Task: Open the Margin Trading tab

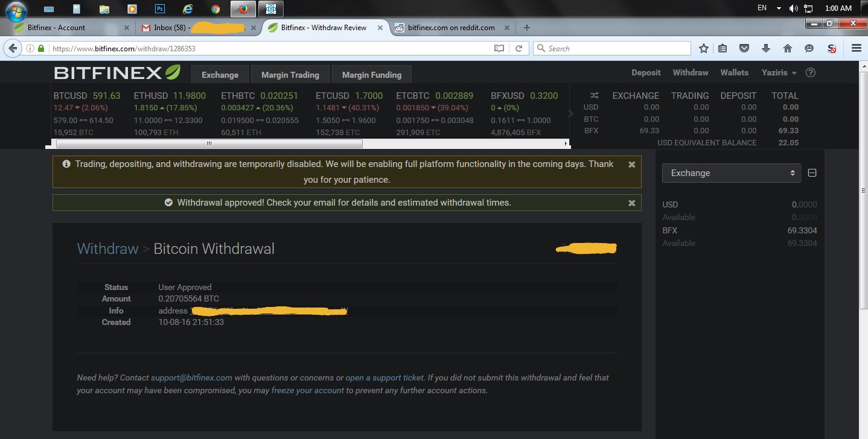Action: click(x=290, y=75)
